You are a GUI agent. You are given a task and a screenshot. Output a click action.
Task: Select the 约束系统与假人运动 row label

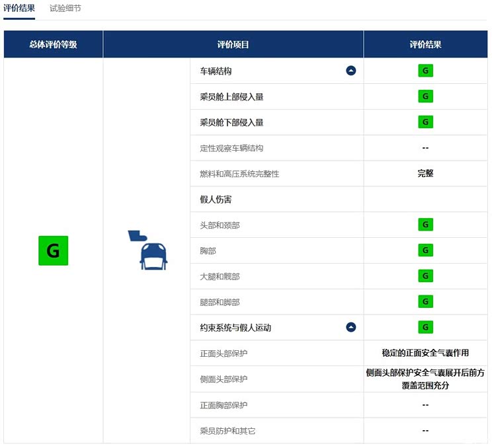tap(235, 328)
